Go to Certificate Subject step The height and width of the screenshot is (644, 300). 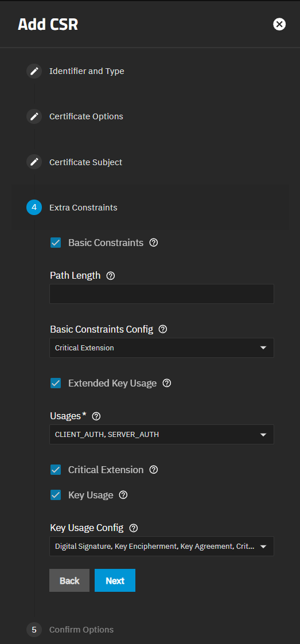pos(86,162)
